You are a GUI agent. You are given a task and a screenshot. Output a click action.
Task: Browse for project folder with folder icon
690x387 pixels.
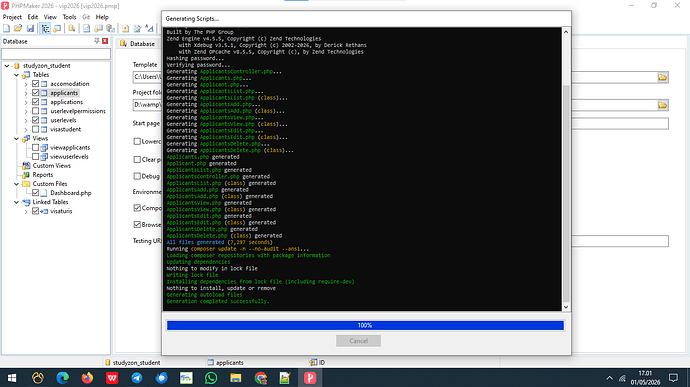663,105
